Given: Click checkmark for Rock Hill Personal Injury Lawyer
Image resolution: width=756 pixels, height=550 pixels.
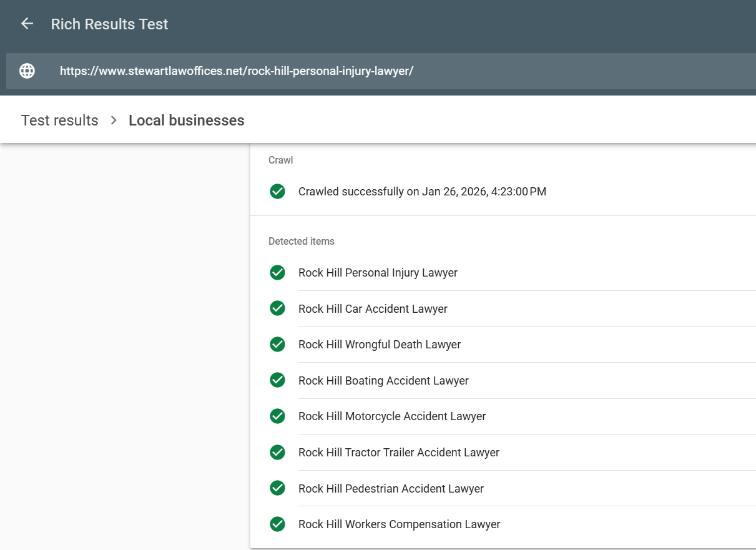Looking at the screenshot, I should pyautogui.click(x=277, y=273).
